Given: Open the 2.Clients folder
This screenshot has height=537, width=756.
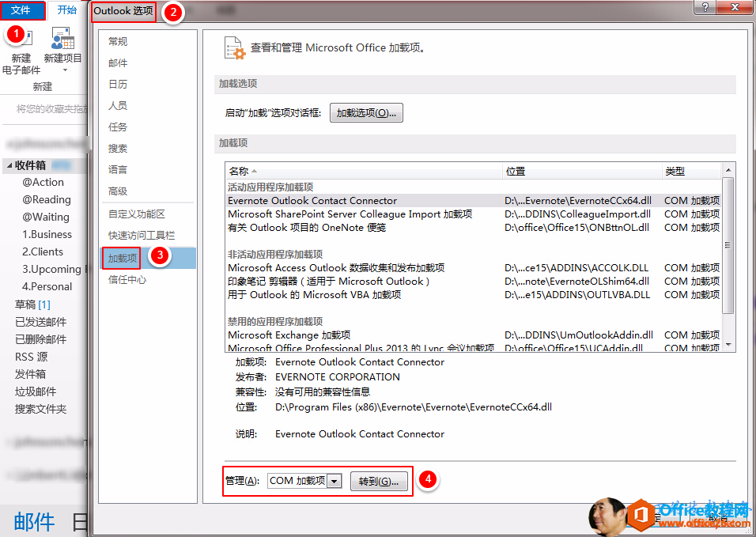Looking at the screenshot, I should point(43,251).
